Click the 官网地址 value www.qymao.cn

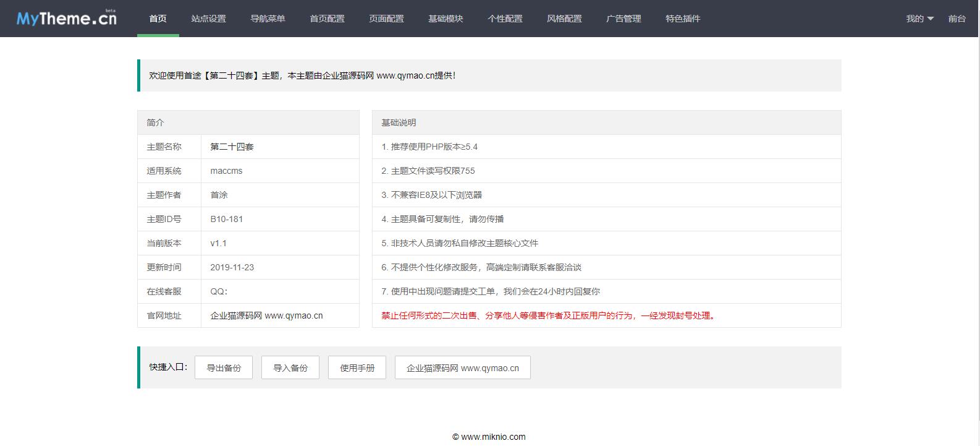click(x=266, y=315)
